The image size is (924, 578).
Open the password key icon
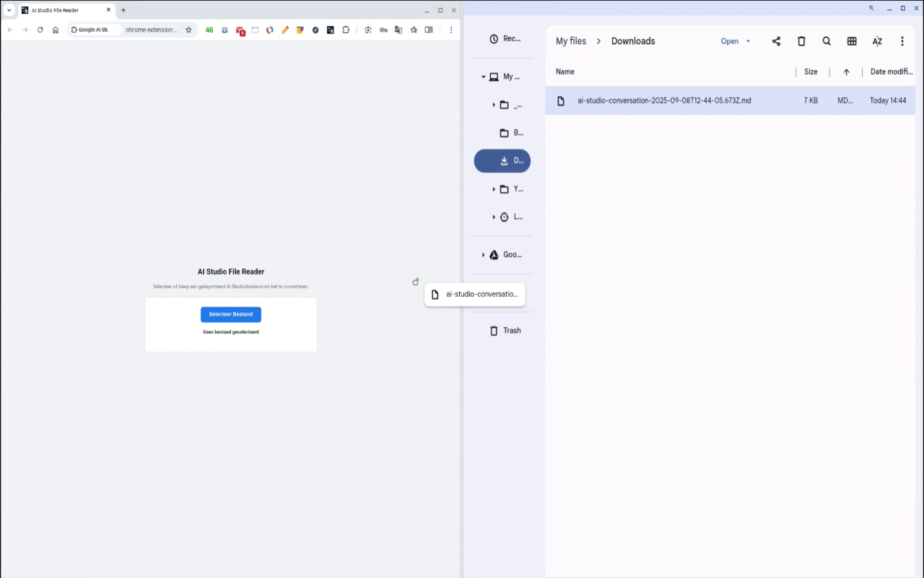pos(383,30)
